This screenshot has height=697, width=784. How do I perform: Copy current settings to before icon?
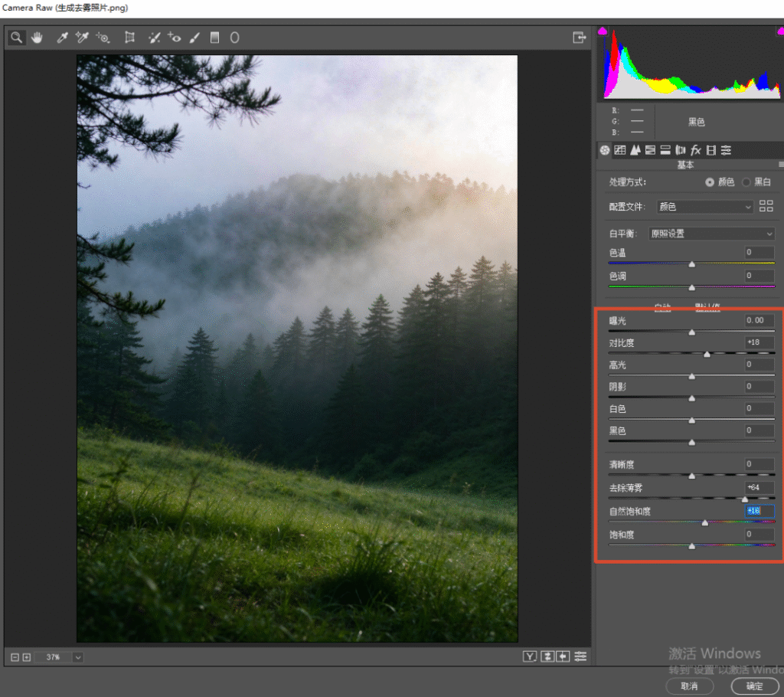[x=563, y=656]
